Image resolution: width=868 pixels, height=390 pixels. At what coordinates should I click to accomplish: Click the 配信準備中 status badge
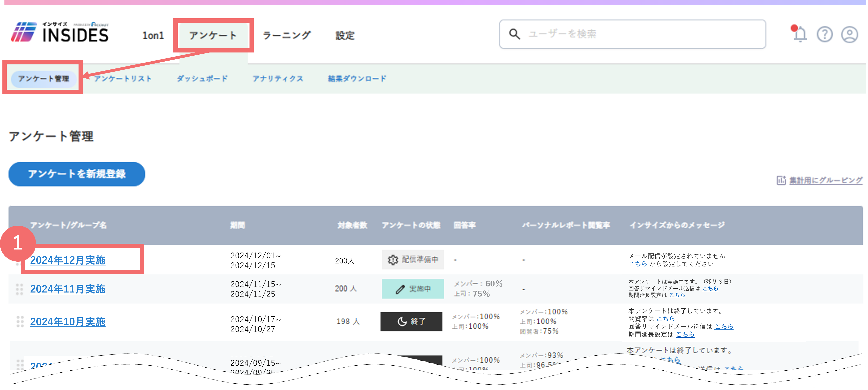pos(412,260)
